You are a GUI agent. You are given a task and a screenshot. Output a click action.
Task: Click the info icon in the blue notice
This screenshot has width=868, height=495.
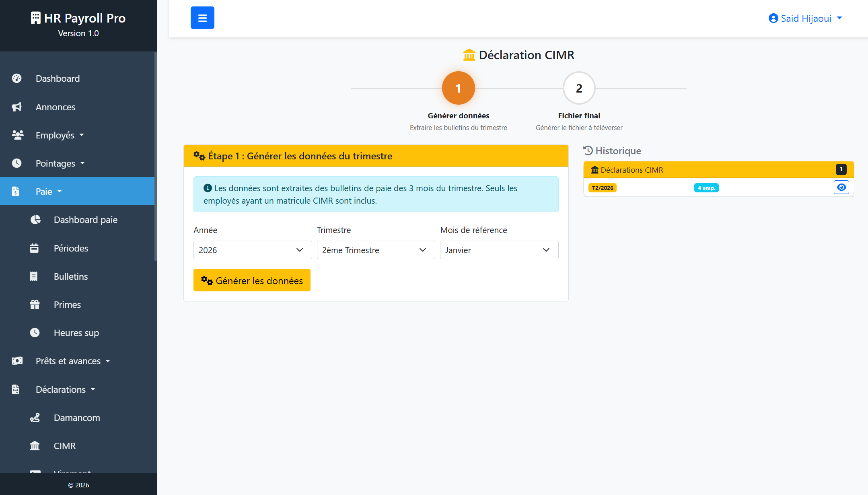208,188
